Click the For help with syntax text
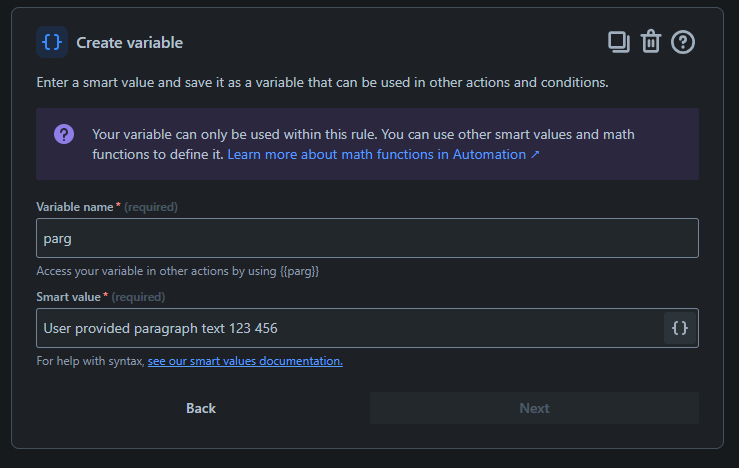The height and width of the screenshot is (468, 739). (90, 361)
